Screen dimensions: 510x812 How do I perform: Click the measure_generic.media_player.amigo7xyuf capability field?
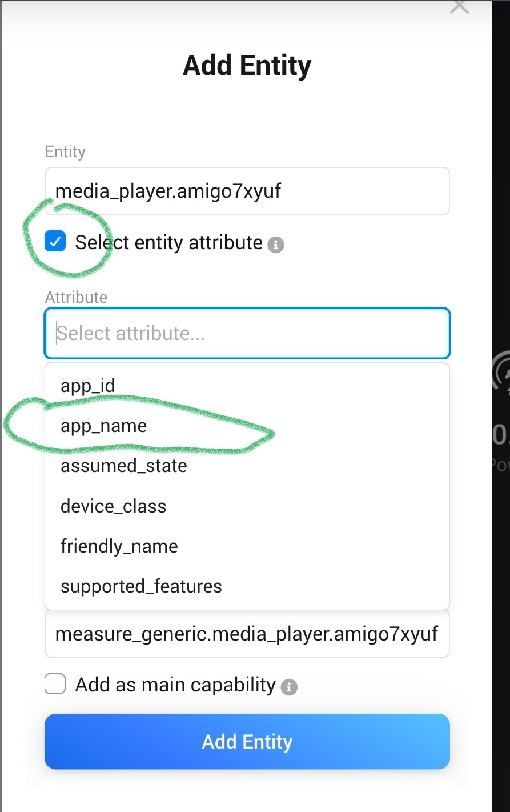247,634
